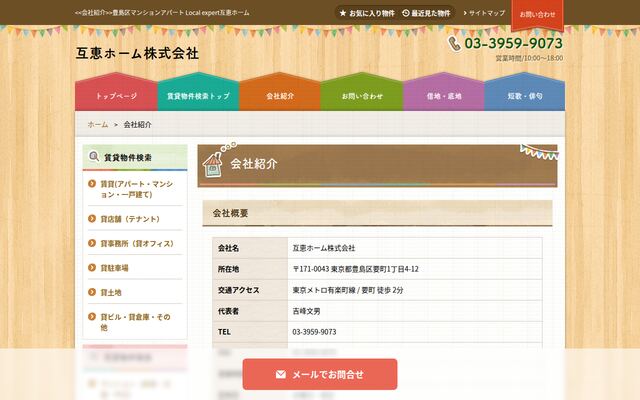Click the 互恵ホーム株式会社 site logo
This screenshot has width=640, height=400.
point(137,53)
